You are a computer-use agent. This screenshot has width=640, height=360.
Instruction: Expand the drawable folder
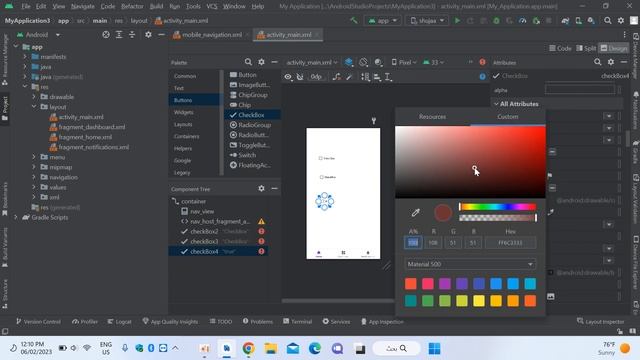(34, 97)
